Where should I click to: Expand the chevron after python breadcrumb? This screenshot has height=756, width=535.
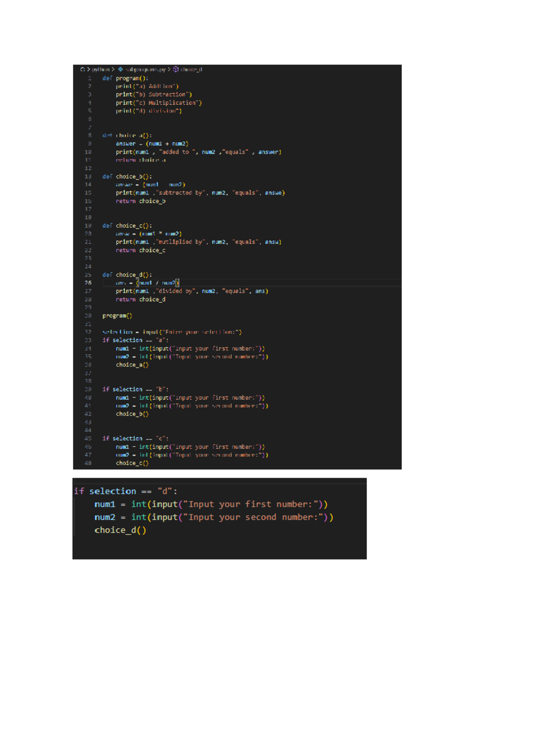click(x=113, y=70)
